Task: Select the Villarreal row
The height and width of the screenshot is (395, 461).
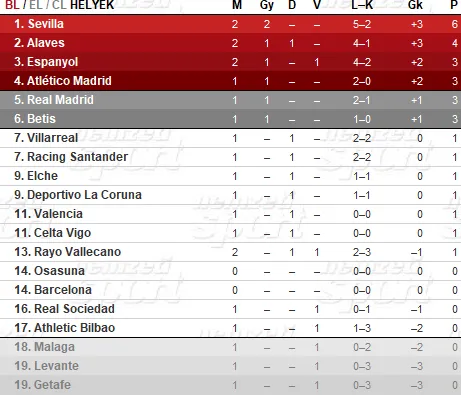Action: point(230,138)
